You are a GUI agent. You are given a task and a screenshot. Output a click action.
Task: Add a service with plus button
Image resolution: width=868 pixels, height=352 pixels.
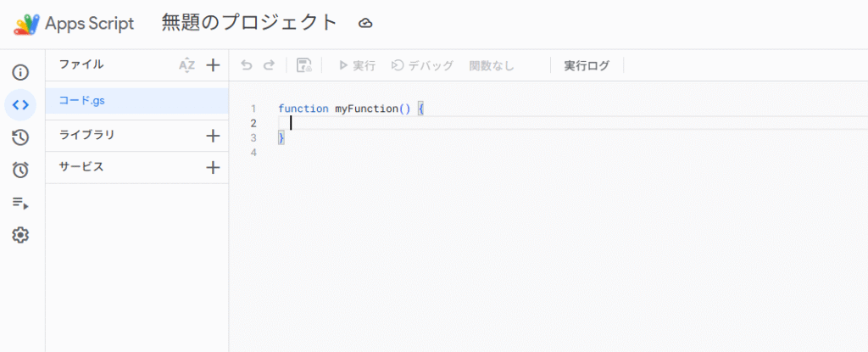[x=213, y=168]
